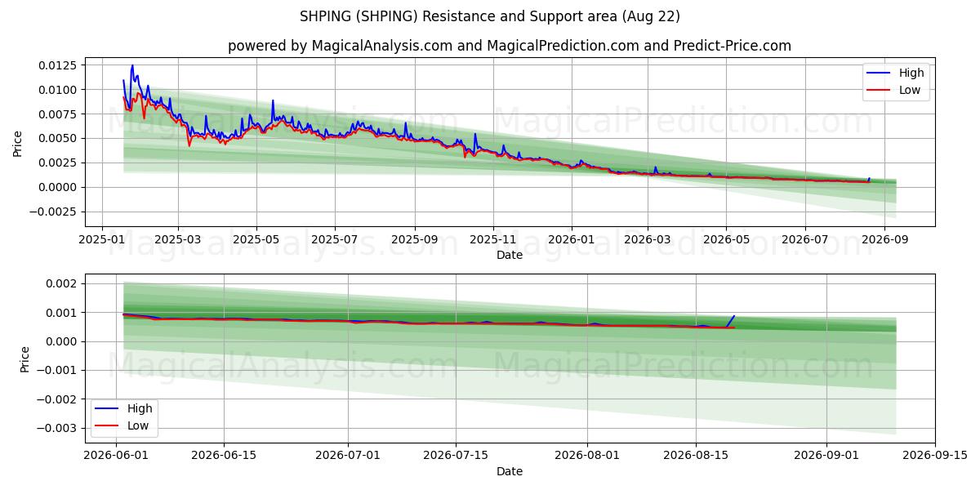Click the top chart x-axis label '2025-01'
980x490 pixels.
(101, 240)
